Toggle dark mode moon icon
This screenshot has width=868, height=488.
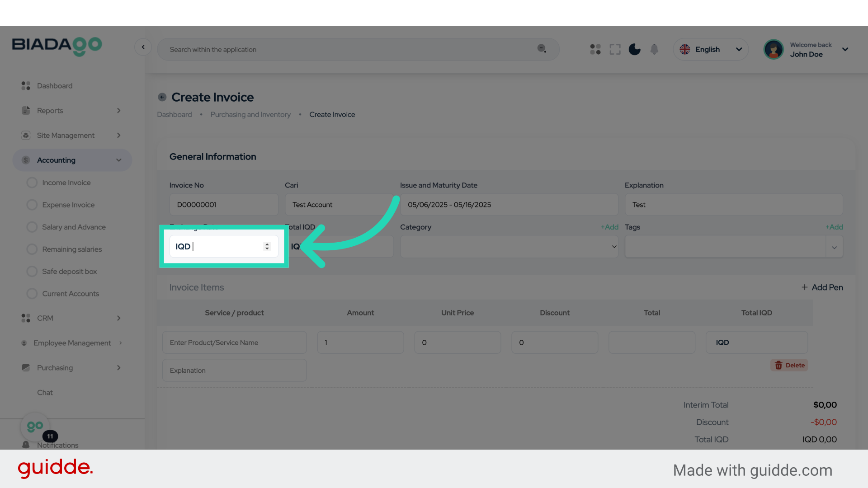tap(634, 49)
